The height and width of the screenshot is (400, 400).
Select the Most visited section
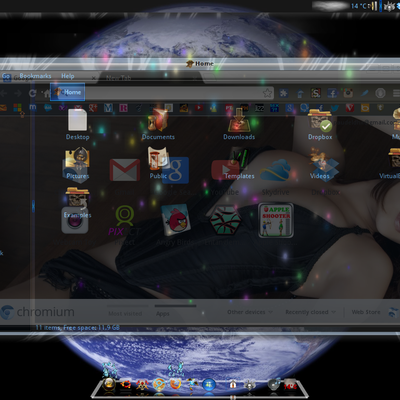click(125, 314)
